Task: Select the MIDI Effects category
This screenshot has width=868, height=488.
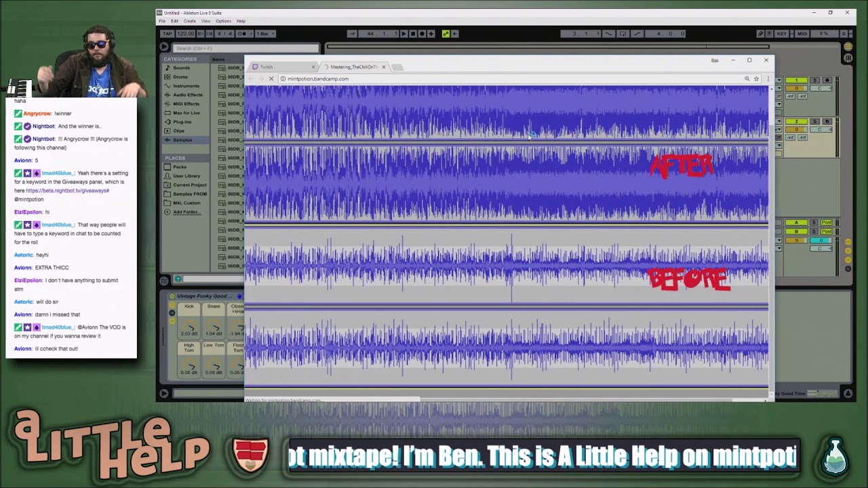Action: (x=186, y=104)
